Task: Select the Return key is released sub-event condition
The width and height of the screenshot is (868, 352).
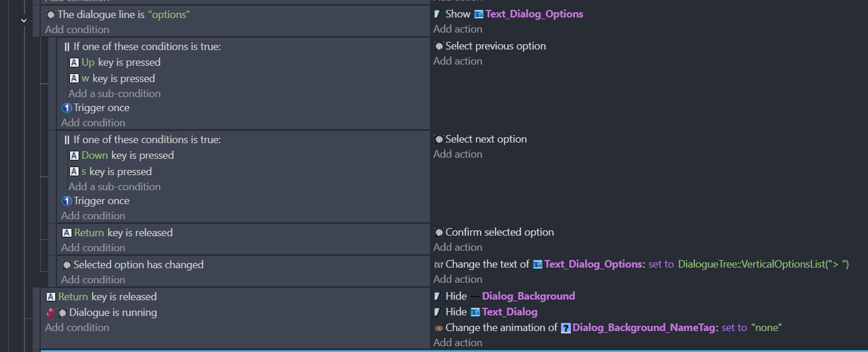Action: 117,233
